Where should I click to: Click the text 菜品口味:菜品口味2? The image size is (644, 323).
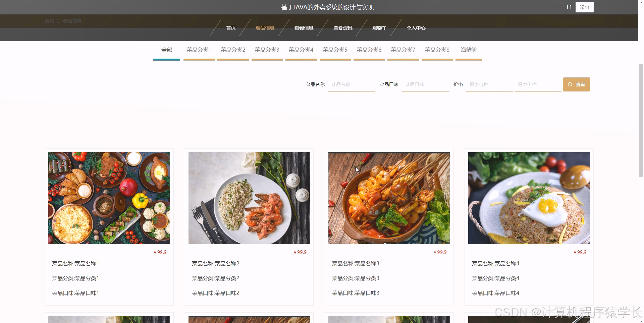tap(216, 293)
